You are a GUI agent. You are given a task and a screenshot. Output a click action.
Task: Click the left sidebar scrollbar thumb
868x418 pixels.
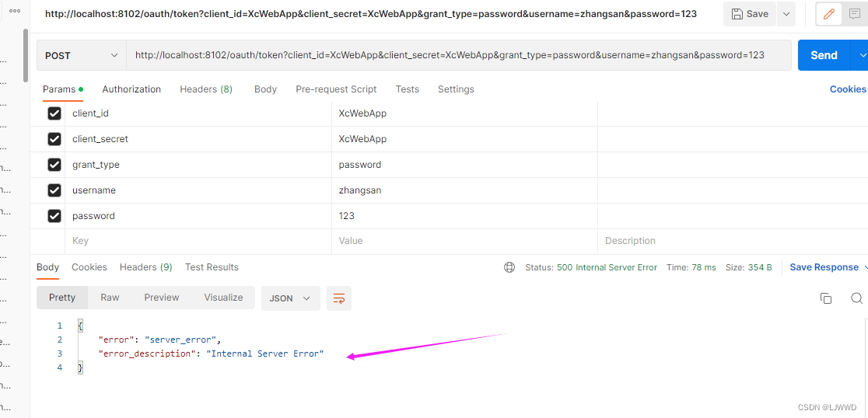coord(26,55)
